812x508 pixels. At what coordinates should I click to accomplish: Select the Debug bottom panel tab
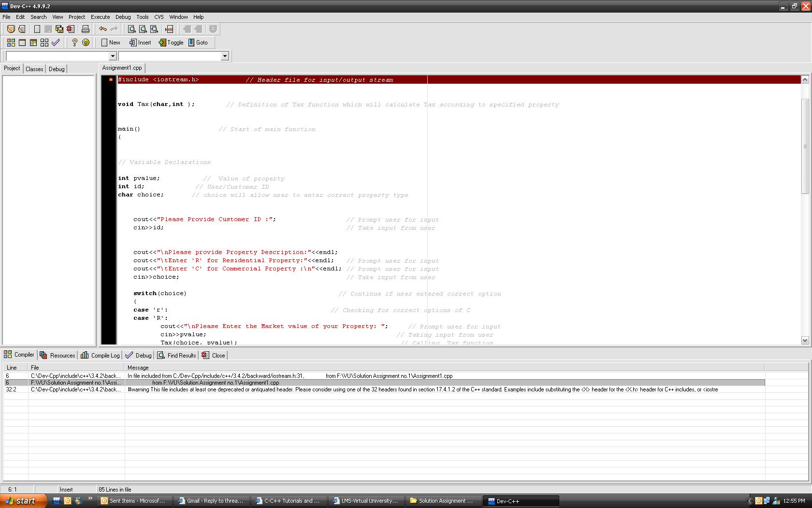click(138, 355)
